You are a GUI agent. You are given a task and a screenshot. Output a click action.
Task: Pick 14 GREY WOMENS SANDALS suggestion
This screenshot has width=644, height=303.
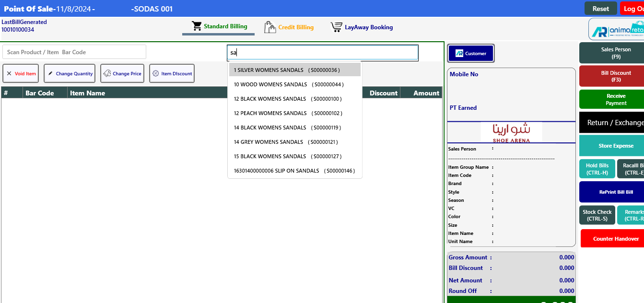click(294, 142)
